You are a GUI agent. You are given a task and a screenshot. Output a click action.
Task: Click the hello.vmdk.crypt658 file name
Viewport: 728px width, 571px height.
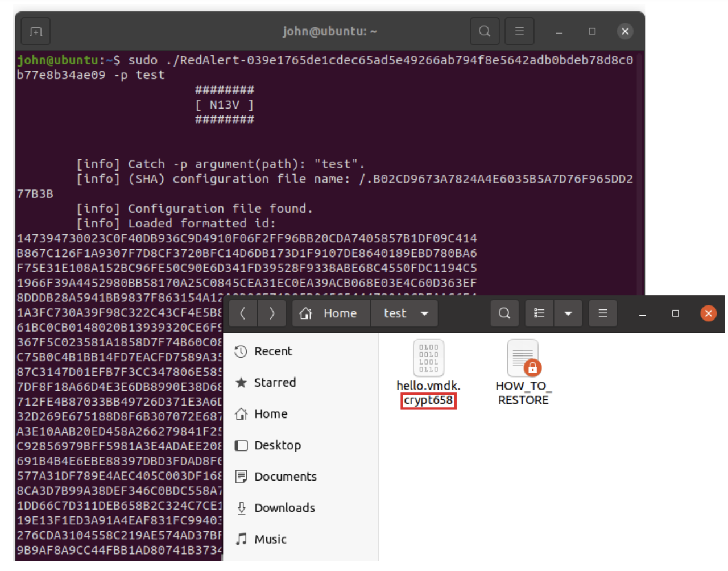click(x=429, y=393)
